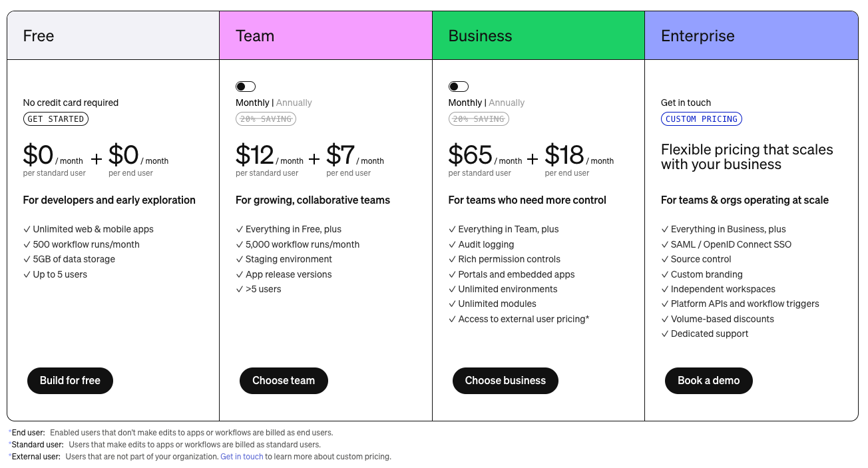This screenshot has height=468, width=868.
Task: Click the Business plan header
Action: tap(538, 36)
